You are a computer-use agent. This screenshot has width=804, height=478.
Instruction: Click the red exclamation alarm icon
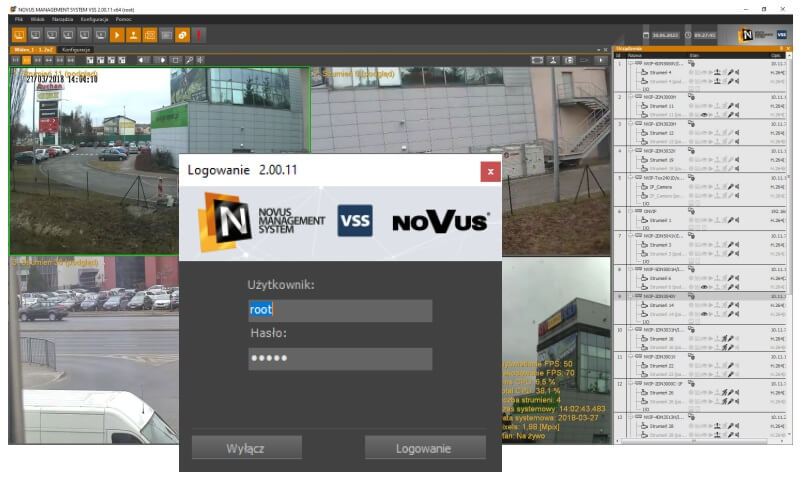tap(198, 35)
